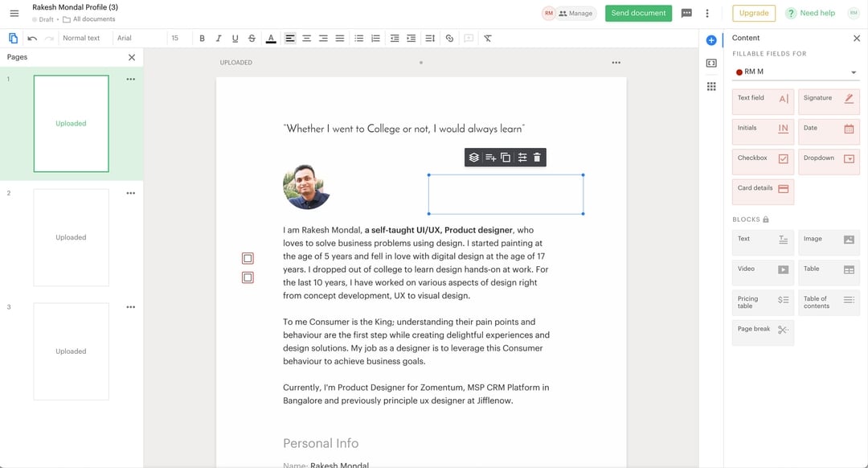Select the Signature fillable field
This screenshot has height=468, width=868.
(x=829, y=101)
